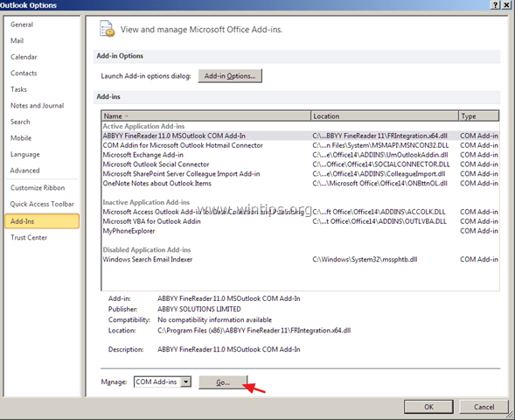Click the Go... button
The width and height of the screenshot is (515, 420).
pos(223,382)
